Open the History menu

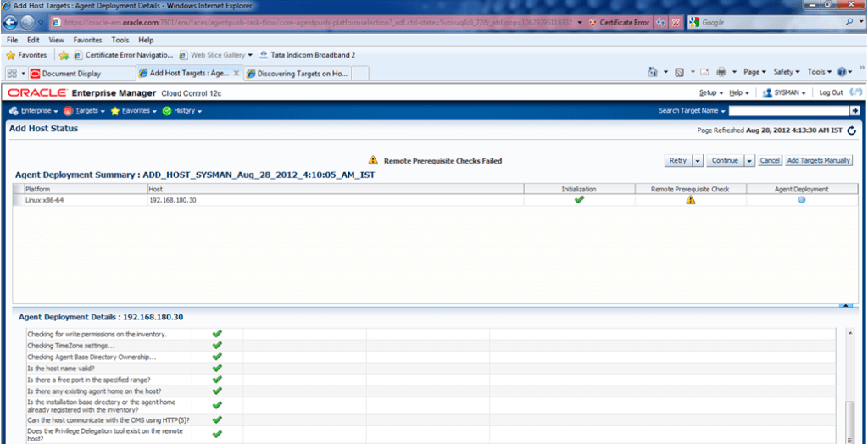[182, 111]
